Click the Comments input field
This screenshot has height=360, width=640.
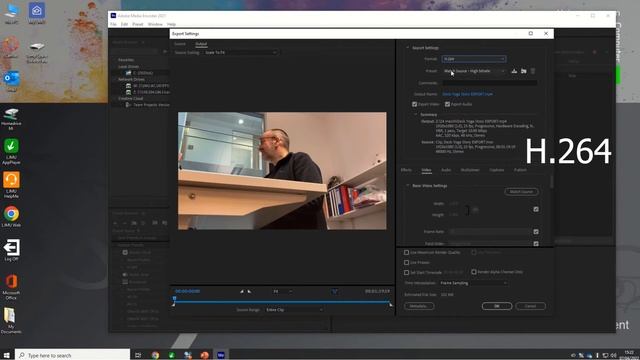point(489,83)
